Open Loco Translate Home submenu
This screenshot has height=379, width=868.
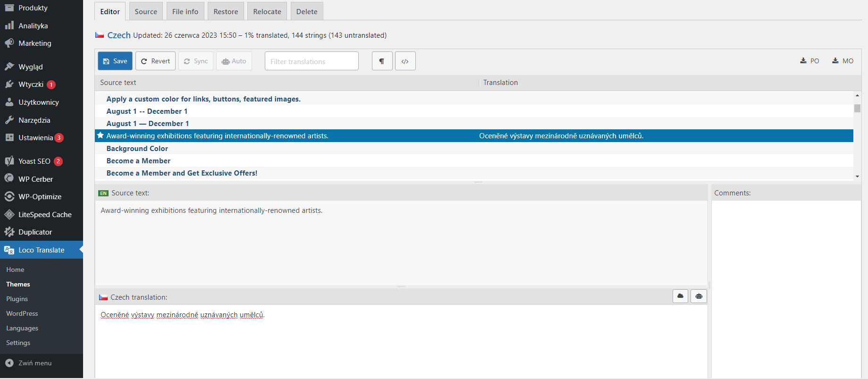(15, 270)
